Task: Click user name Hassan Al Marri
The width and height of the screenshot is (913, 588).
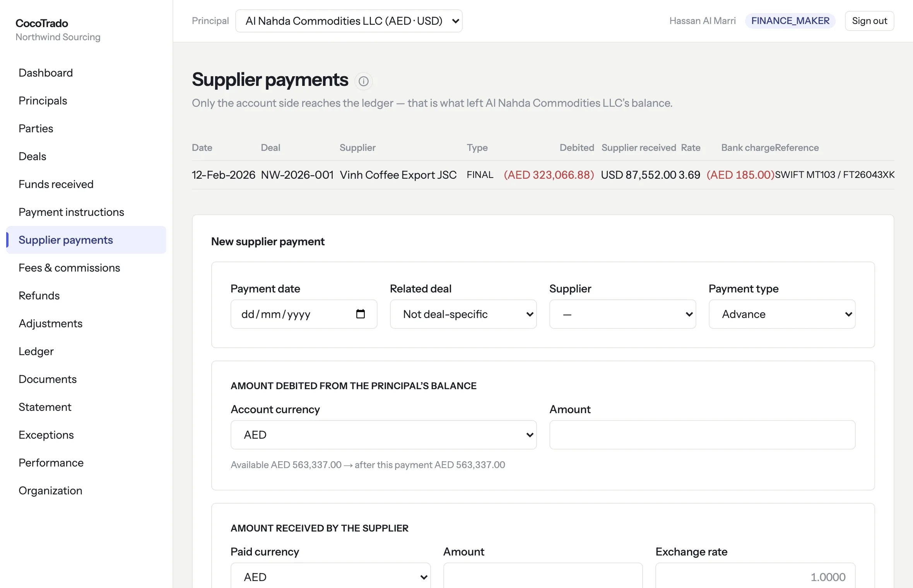Action: (703, 21)
